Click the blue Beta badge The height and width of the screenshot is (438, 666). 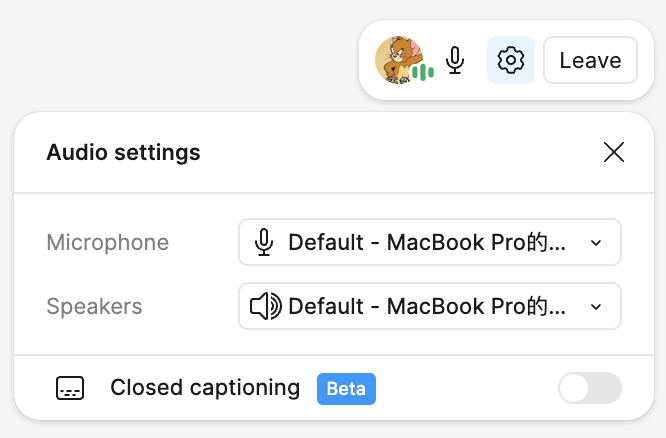346,388
